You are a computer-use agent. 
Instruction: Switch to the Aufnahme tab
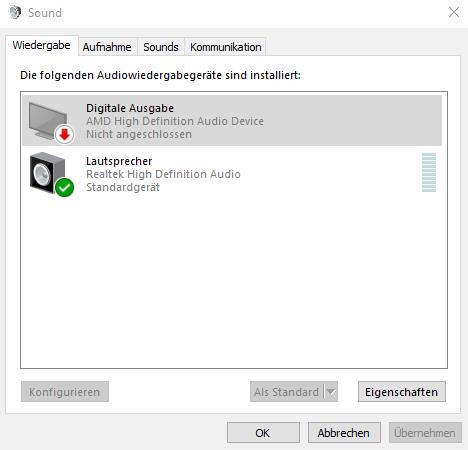107,47
